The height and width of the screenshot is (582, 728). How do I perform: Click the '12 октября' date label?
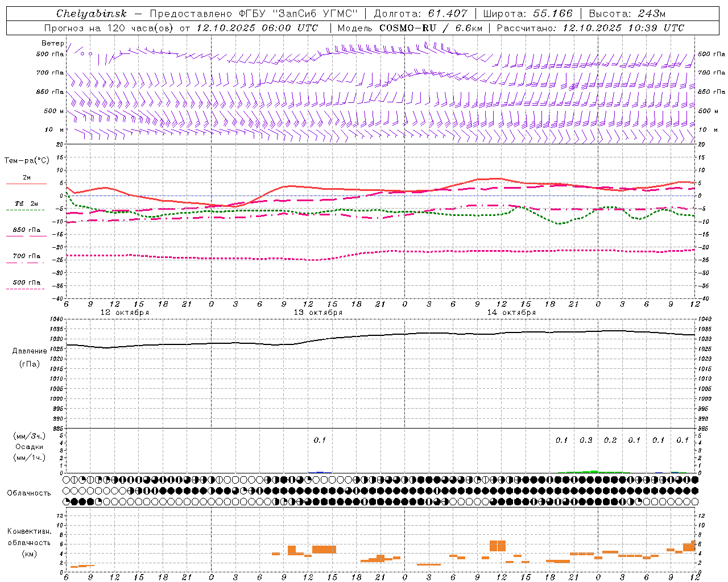(x=125, y=313)
